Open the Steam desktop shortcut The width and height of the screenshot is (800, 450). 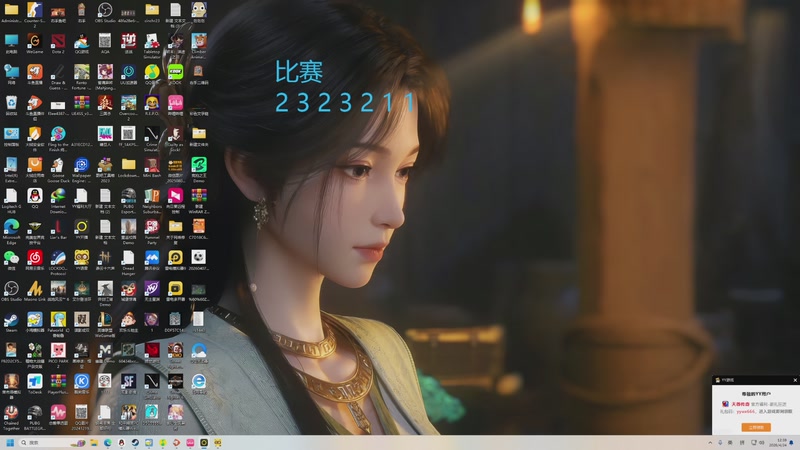(x=11, y=322)
